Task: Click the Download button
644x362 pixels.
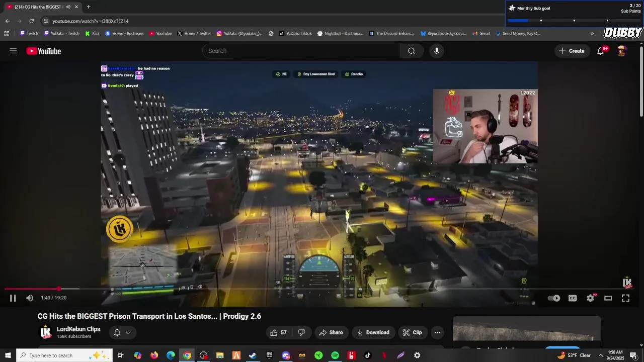Action: click(373, 332)
